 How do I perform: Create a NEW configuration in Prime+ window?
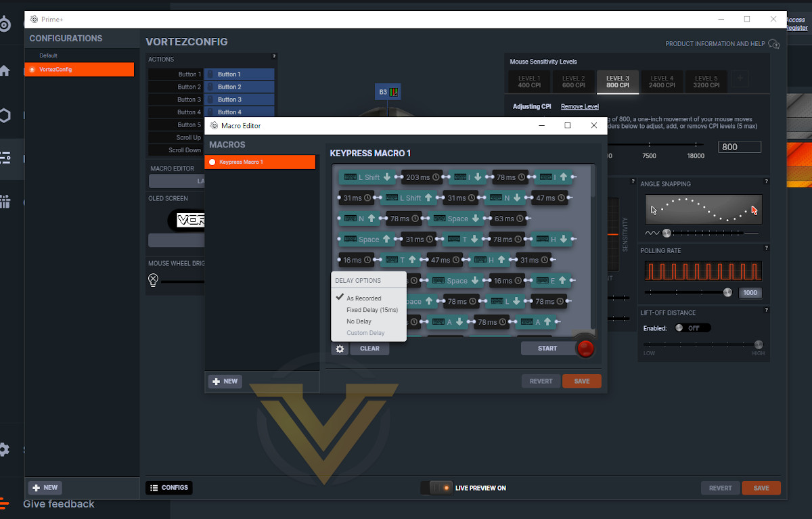tap(45, 487)
